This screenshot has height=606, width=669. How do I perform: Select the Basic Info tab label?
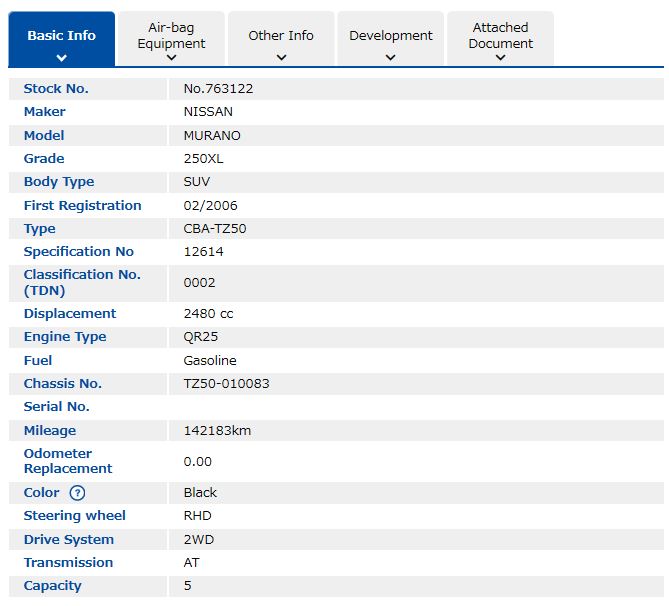pyautogui.click(x=61, y=35)
